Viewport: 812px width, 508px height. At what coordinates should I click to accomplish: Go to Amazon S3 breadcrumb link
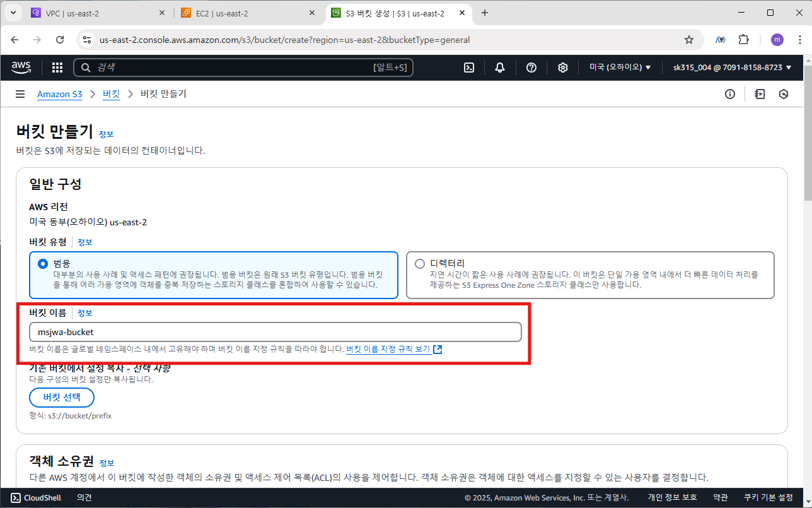(x=59, y=94)
